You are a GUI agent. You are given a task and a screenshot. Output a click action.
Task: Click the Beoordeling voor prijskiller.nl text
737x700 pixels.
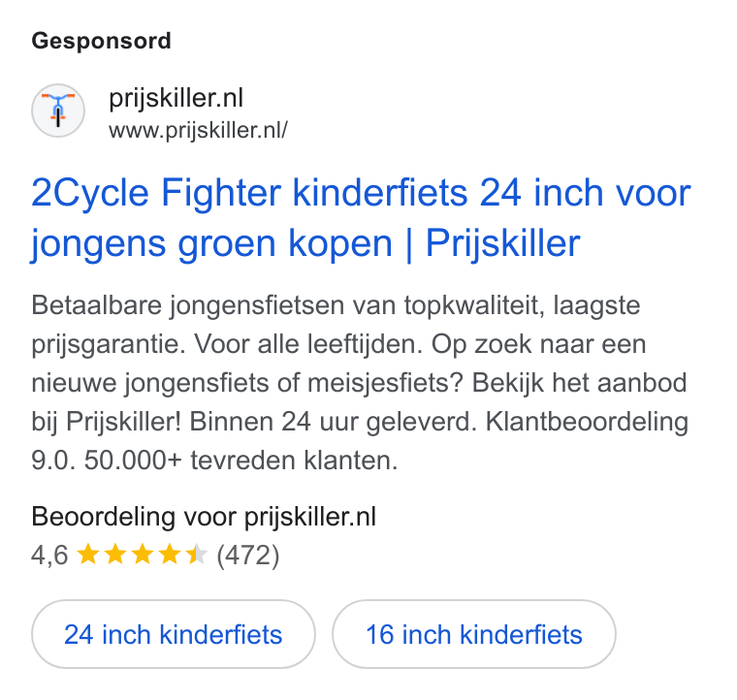click(x=204, y=518)
